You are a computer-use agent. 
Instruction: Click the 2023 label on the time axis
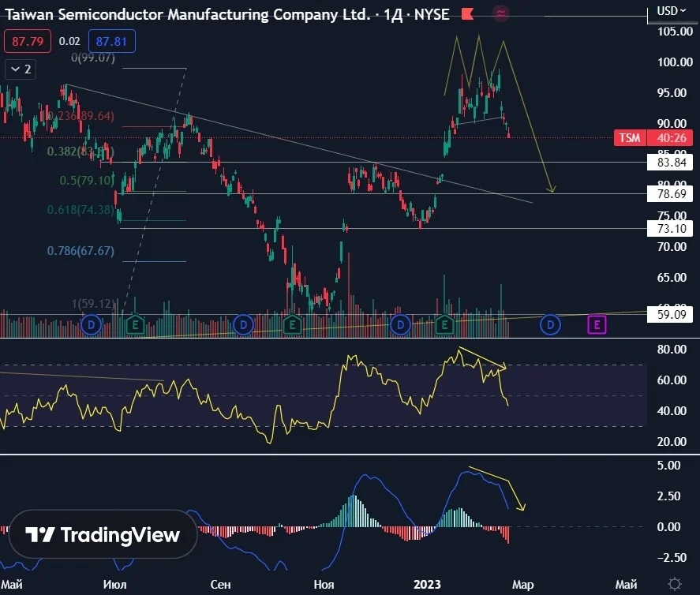coord(427,584)
